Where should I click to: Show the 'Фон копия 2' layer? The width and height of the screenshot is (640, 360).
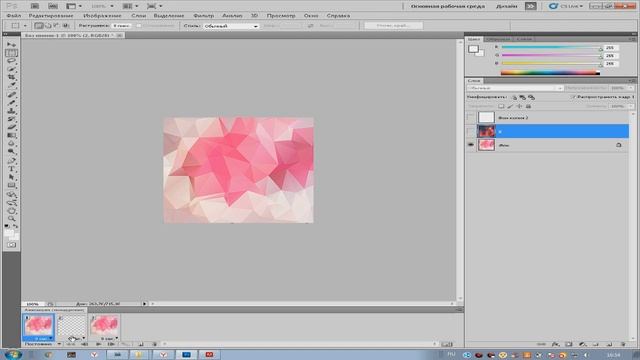point(471,118)
